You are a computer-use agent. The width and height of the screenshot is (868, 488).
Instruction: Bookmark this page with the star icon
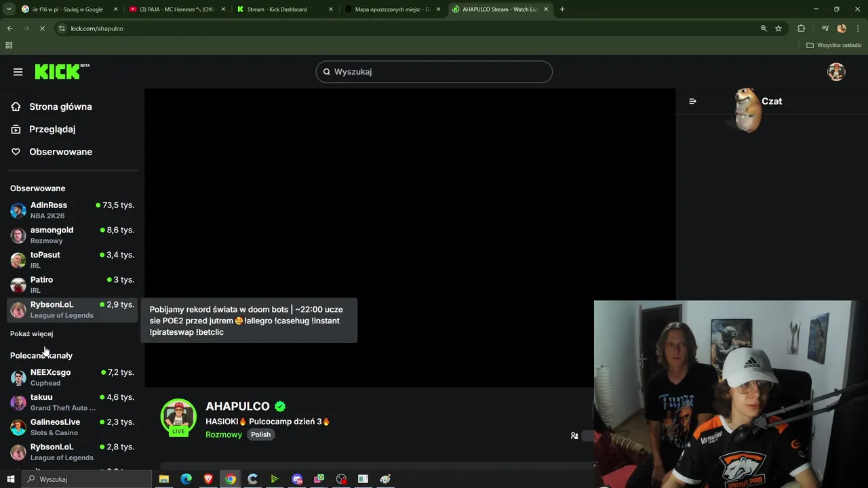click(x=778, y=28)
